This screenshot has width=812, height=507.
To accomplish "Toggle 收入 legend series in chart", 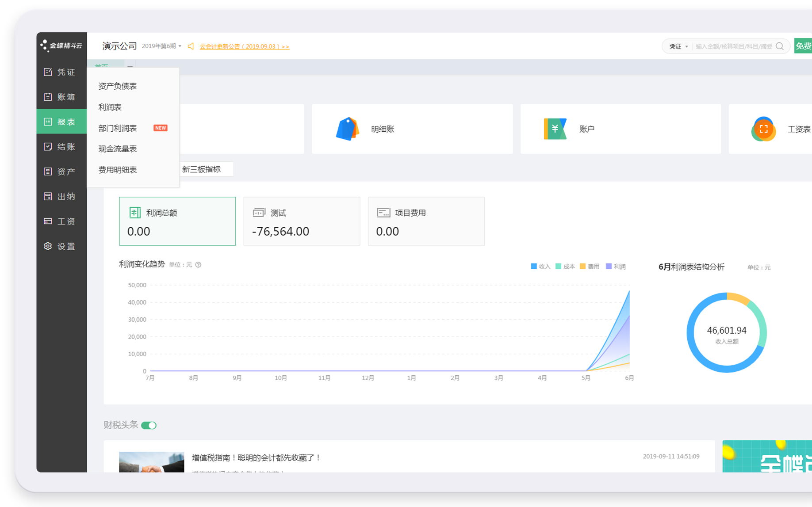I will pyautogui.click(x=540, y=267).
